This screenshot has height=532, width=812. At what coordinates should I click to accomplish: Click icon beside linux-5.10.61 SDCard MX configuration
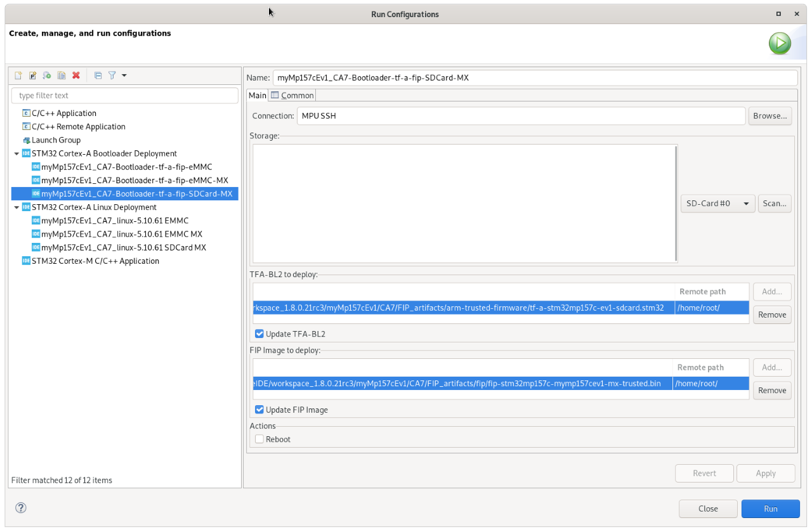tap(36, 247)
